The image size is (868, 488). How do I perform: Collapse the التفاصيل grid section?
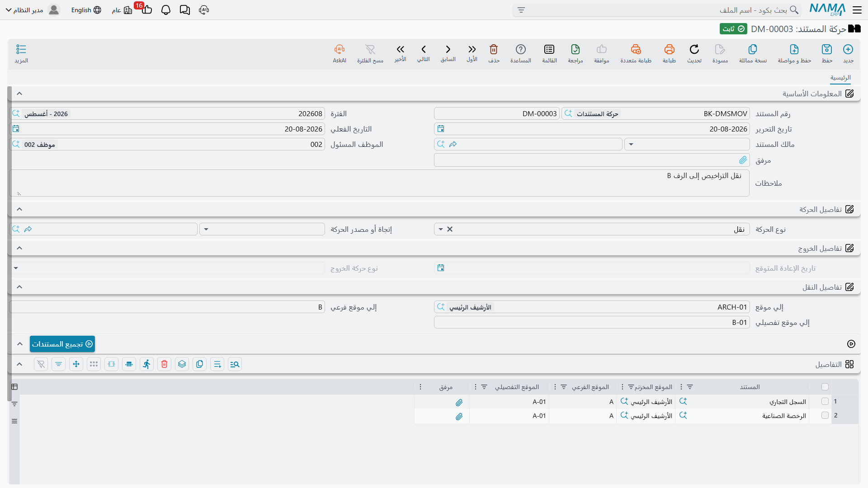(x=19, y=364)
